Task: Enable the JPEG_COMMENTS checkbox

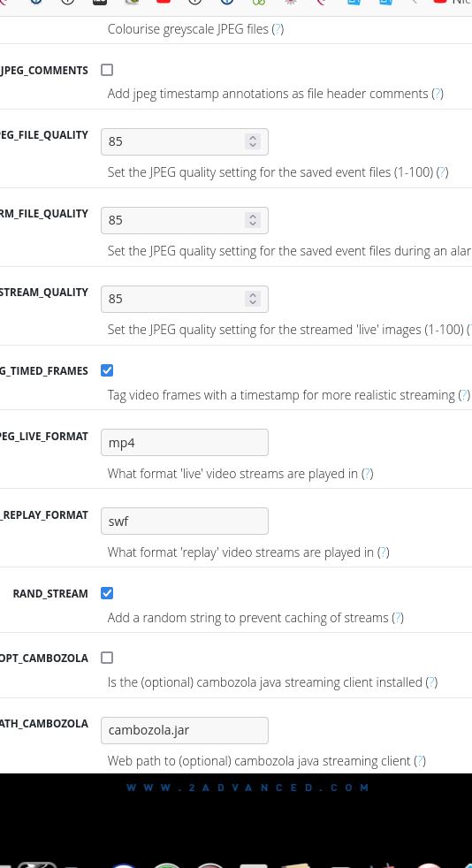Action: point(107,70)
